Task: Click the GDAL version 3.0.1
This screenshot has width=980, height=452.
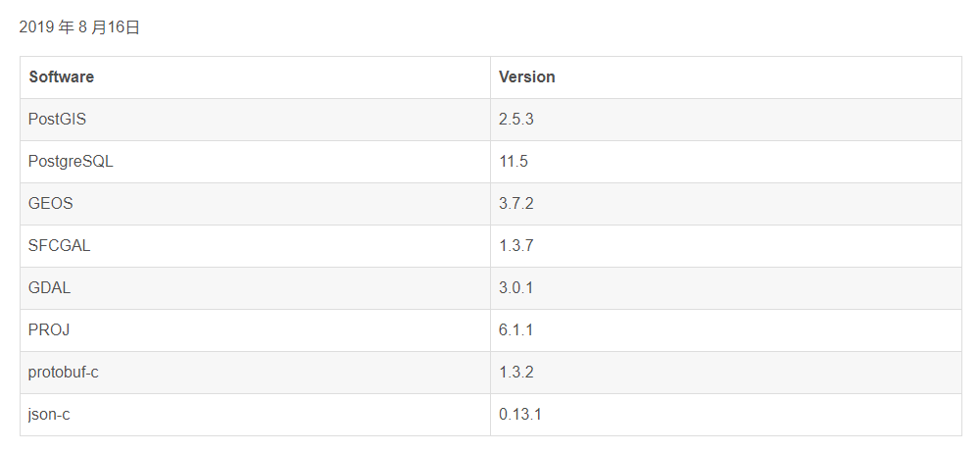Action: (515, 287)
